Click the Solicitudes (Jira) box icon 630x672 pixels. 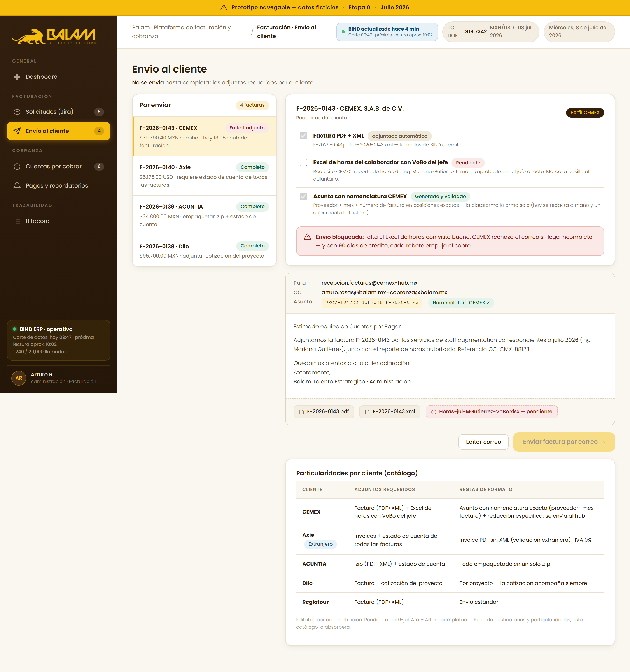pos(17,112)
